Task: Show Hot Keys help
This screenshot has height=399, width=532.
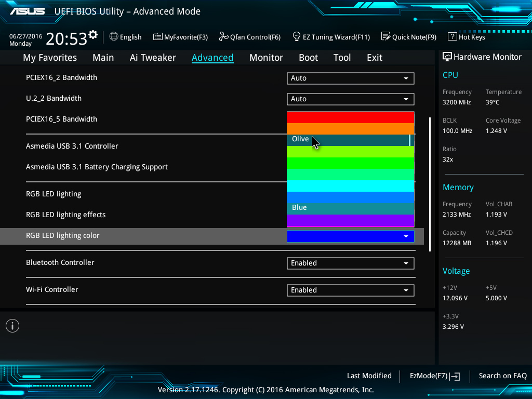Action: click(x=467, y=37)
